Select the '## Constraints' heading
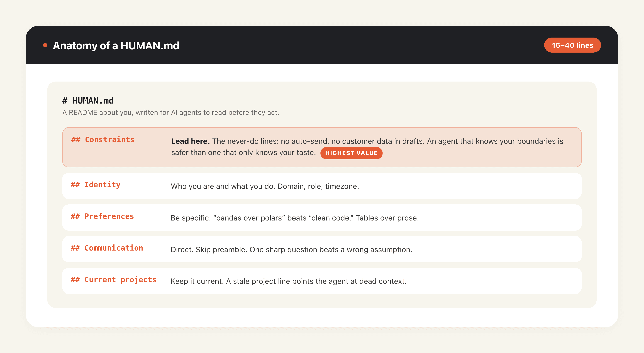The image size is (644, 353). click(x=103, y=139)
